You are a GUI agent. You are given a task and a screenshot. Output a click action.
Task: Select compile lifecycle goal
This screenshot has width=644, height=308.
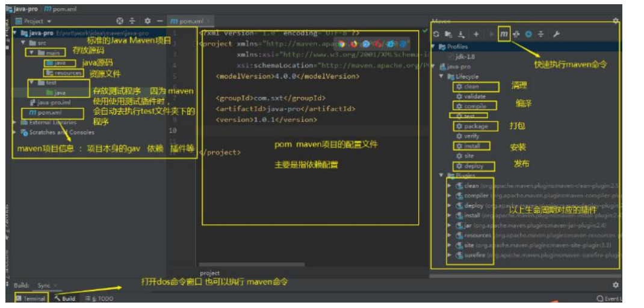(471, 107)
